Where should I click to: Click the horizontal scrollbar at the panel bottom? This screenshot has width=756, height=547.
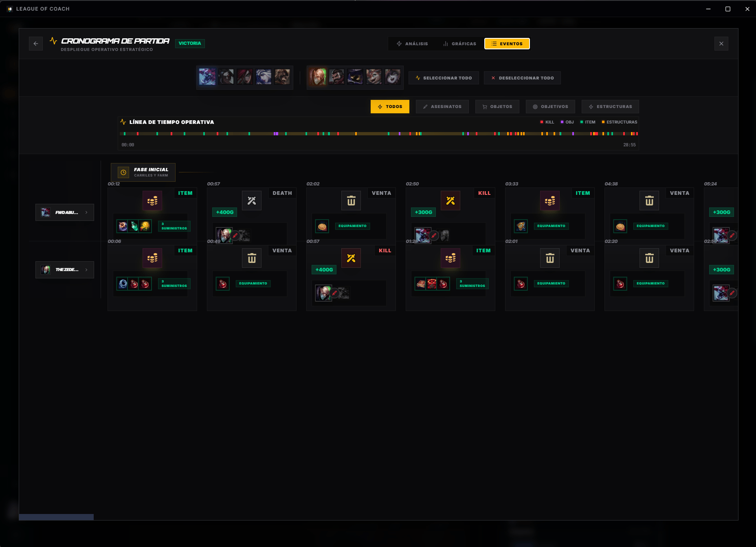56,517
